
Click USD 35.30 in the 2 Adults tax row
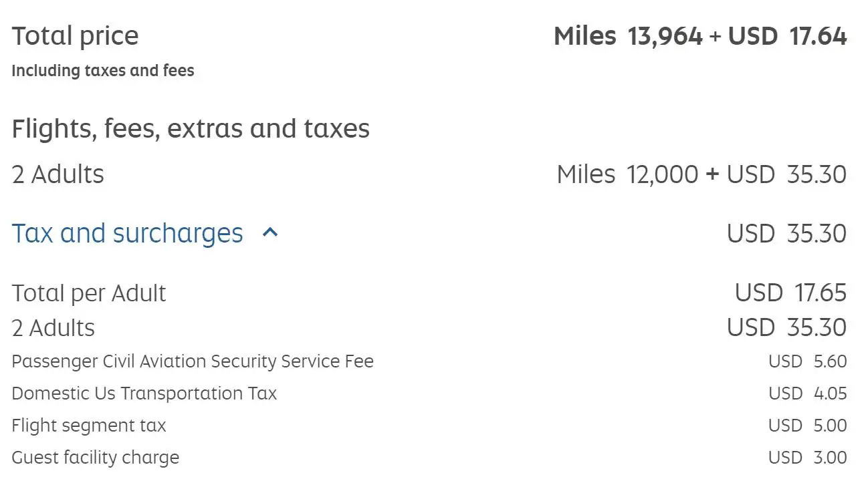click(x=786, y=327)
